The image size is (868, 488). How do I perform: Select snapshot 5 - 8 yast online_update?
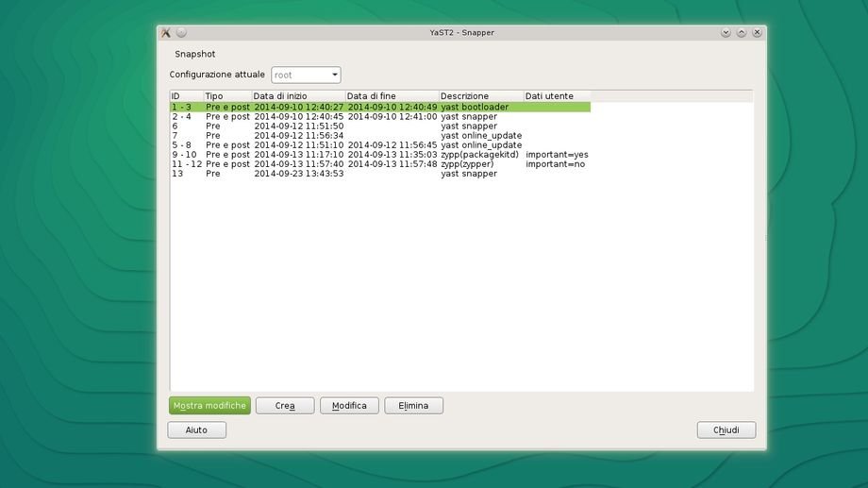tap(377, 145)
